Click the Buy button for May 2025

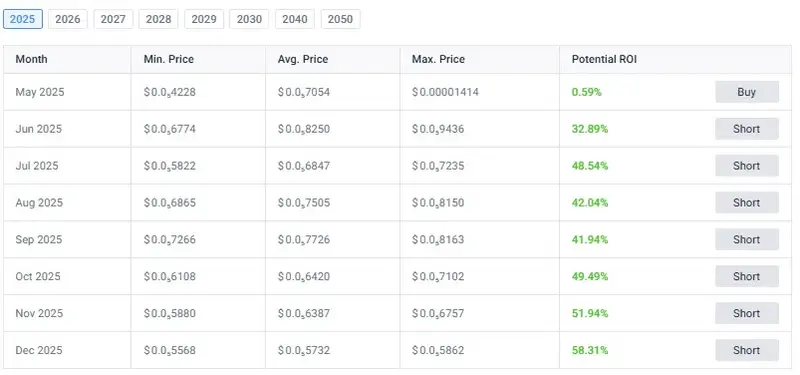coord(747,92)
